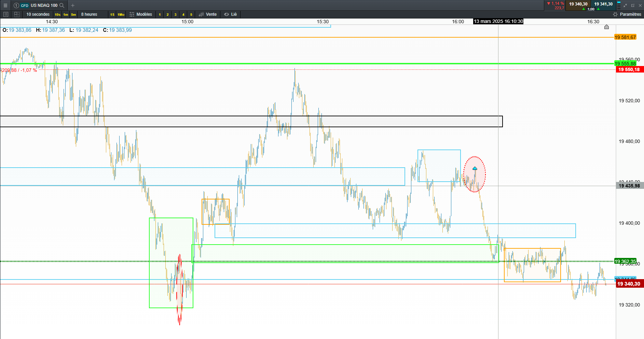Click the close value 19 383,99

coord(120,30)
